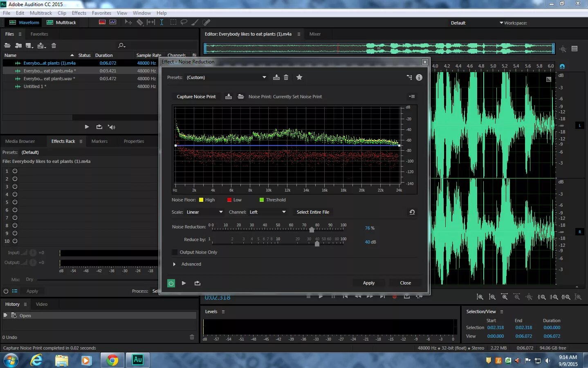Viewport: 588px width, 368px height.
Task: Load a noise print from disk
Action: (241, 97)
